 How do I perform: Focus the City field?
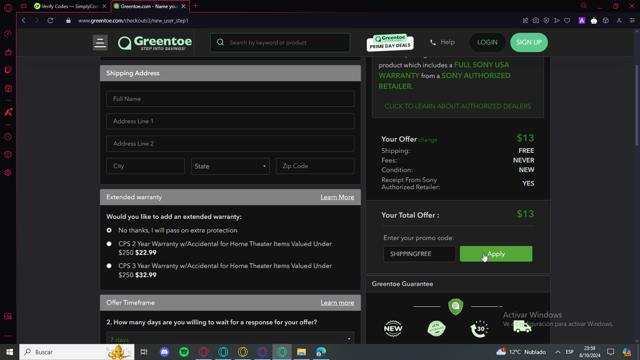point(145,166)
